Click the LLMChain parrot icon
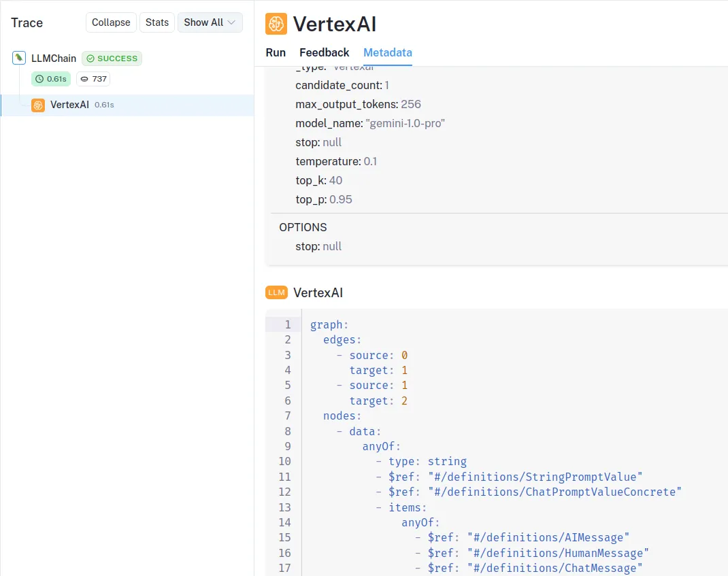728x576 pixels. [19, 58]
